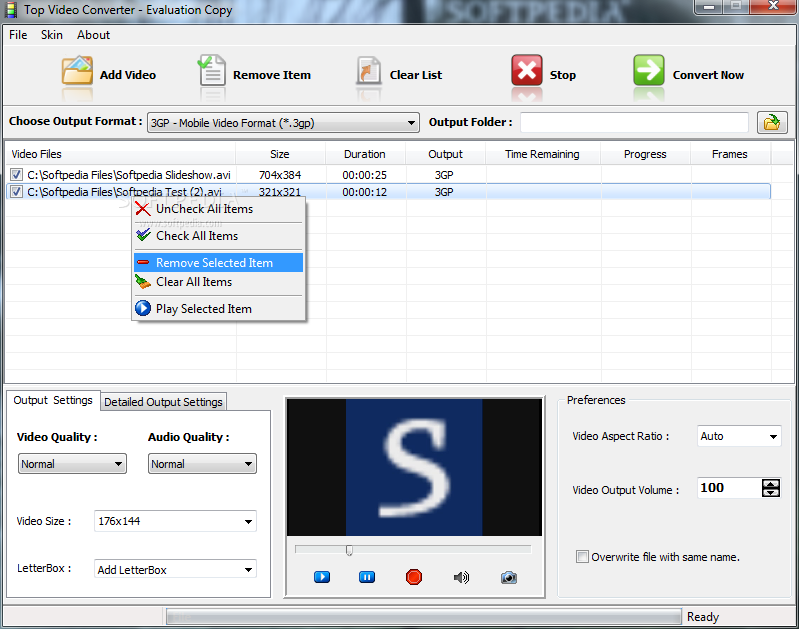Click the Time Remaining column header
This screenshot has width=799, height=629.
coord(543,154)
